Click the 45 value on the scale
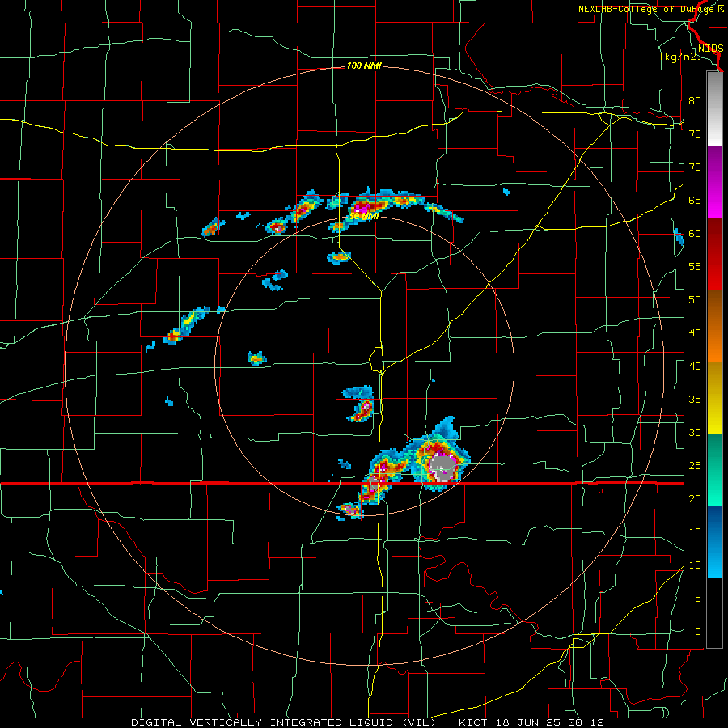Viewport: 728px width, 728px height. [x=695, y=333]
